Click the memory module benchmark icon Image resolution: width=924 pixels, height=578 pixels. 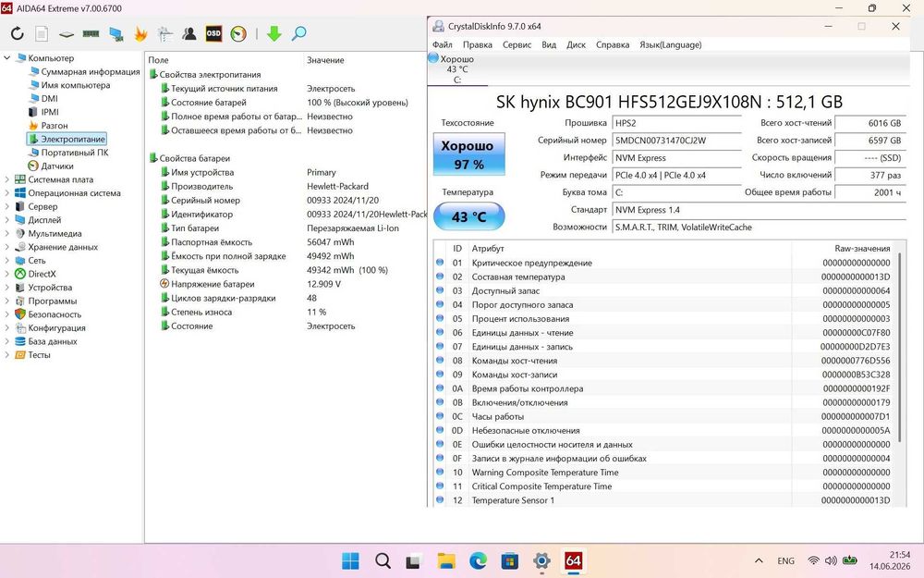pos(91,33)
